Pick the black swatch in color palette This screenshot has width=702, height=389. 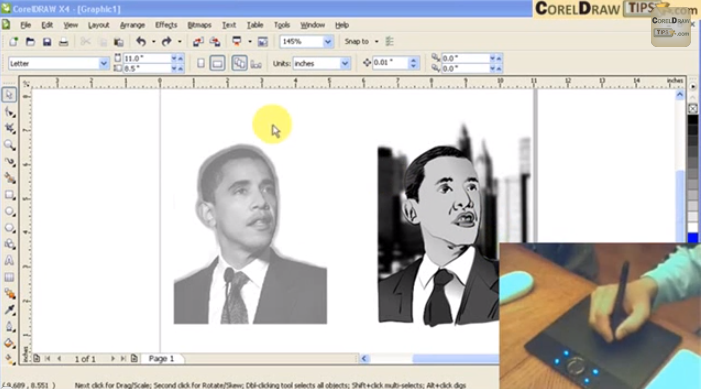tap(693, 120)
